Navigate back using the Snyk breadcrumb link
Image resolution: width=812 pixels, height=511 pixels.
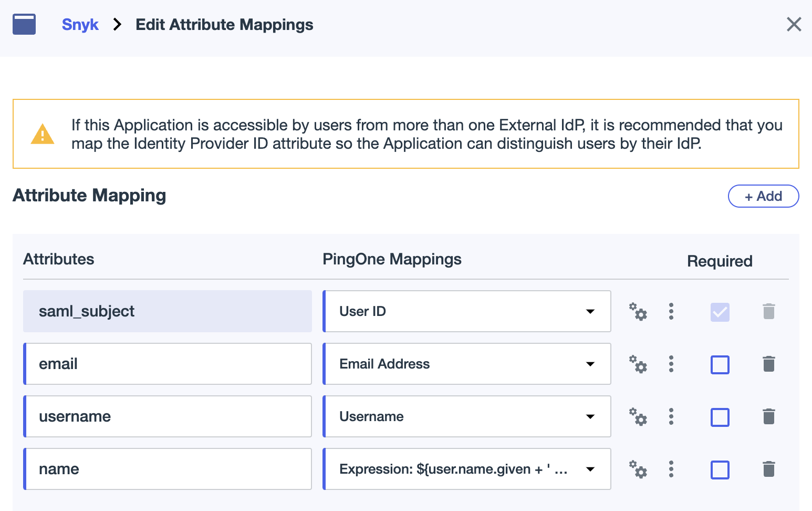(x=80, y=24)
